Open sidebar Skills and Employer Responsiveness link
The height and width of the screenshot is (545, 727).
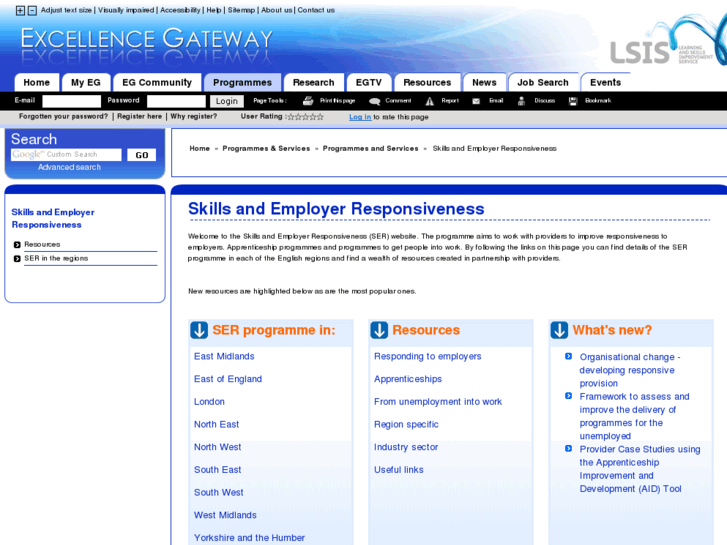(53, 218)
